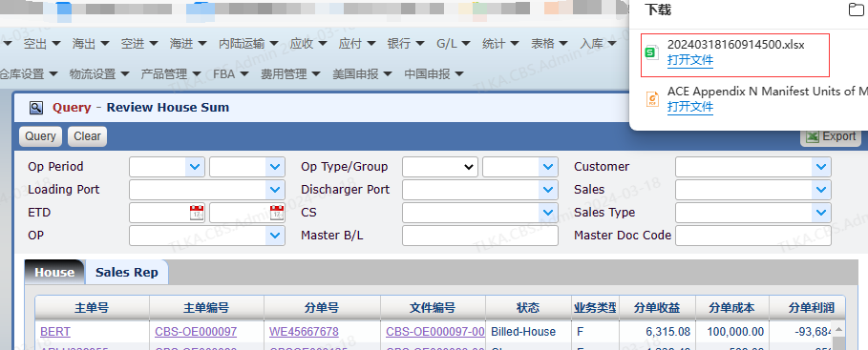Screen dimensions: 868x350
Task: Open the 内陆运输 menu
Action: tap(248, 44)
